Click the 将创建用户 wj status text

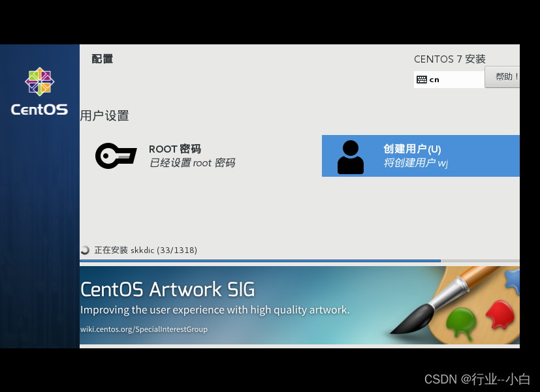click(x=416, y=162)
